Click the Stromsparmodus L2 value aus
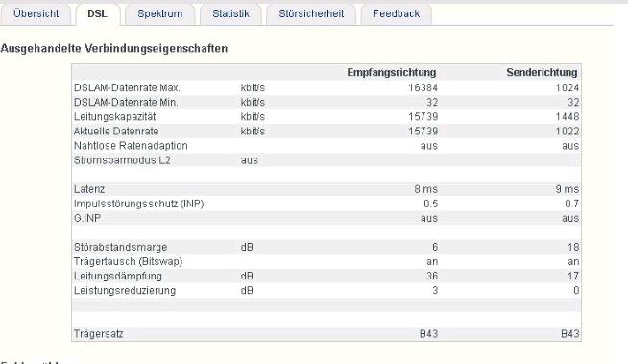 click(x=249, y=160)
